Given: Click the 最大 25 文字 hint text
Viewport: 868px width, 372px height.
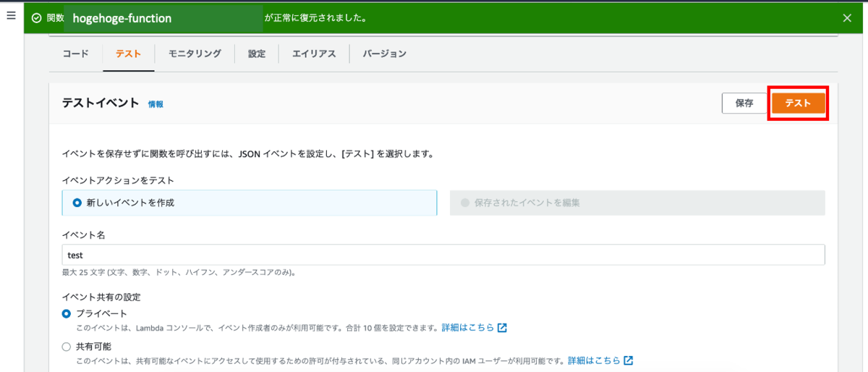Looking at the screenshot, I should pos(179,273).
